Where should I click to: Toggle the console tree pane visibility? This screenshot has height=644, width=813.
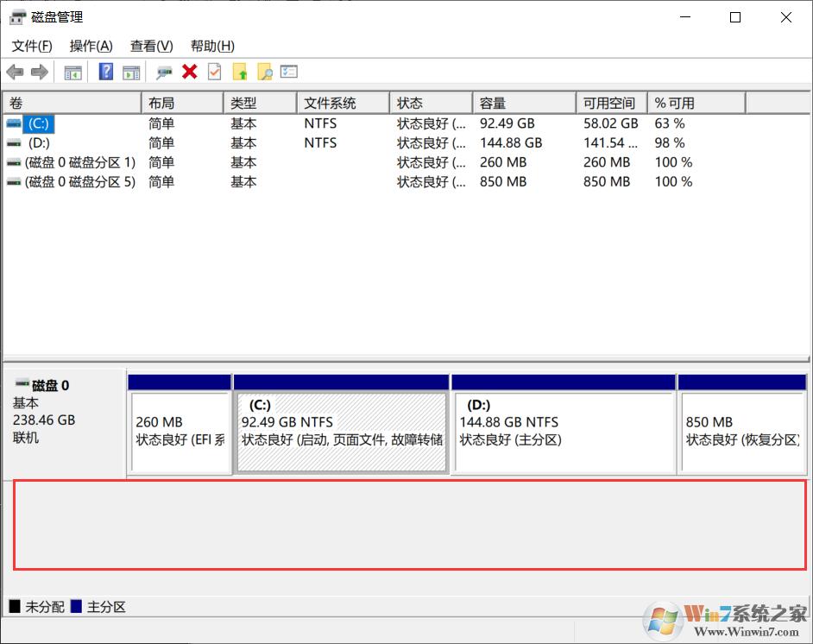point(72,72)
